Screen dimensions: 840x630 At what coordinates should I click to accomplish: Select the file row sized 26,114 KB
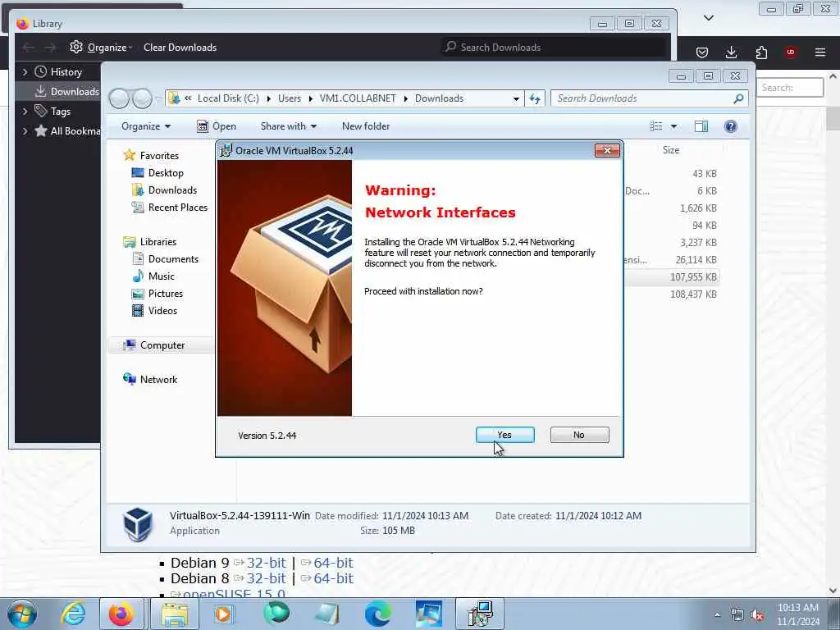point(672,260)
